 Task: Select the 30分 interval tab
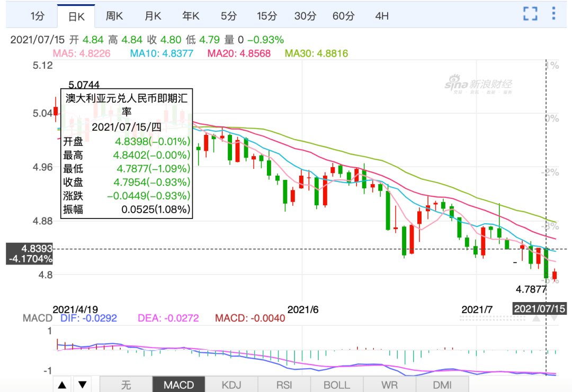(305, 16)
